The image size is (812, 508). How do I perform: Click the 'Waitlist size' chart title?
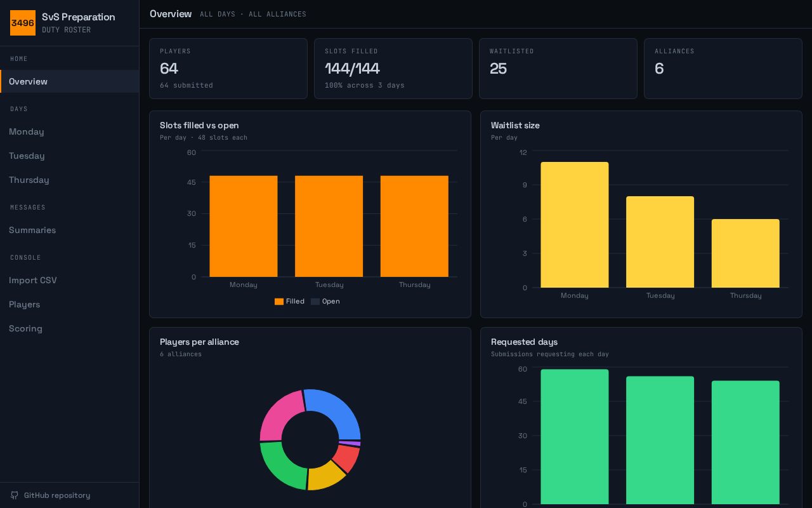click(x=515, y=125)
